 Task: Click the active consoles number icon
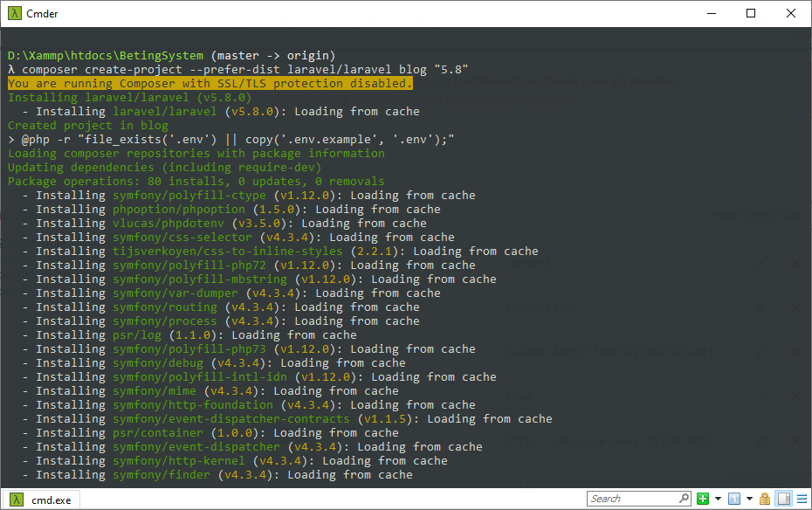[x=734, y=499]
